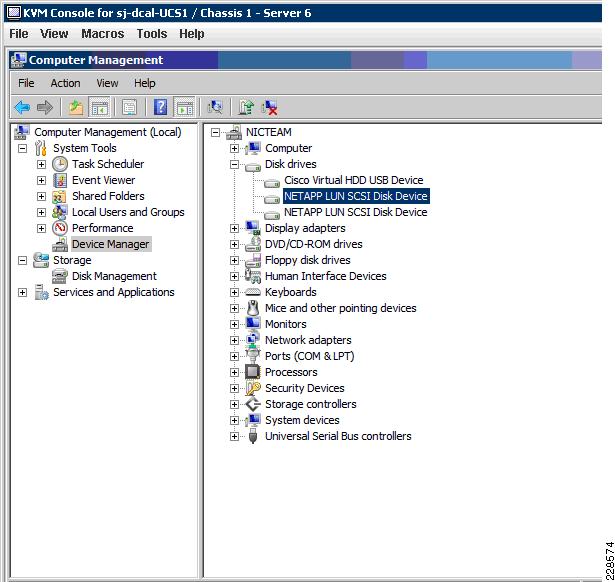Expand the Task Scheduler node
Image resolution: width=615 pixels, height=582 pixels.
[x=41, y=164]
